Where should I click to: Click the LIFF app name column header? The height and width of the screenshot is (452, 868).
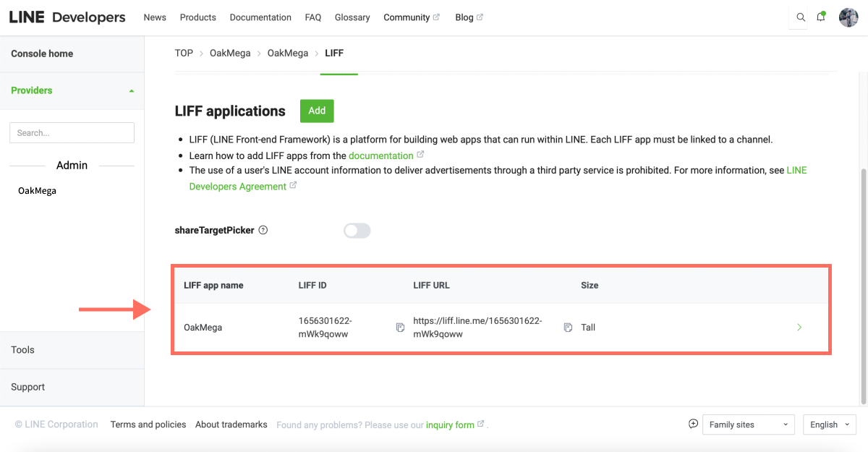pyautogui.click(x=213, y=286)
